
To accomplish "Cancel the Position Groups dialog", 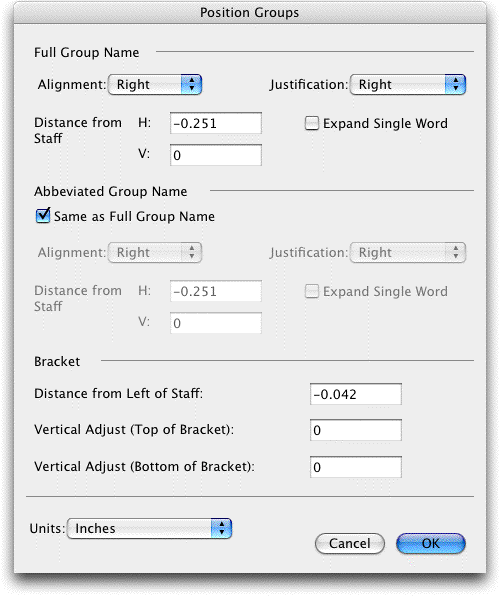I will coord(350,544).
